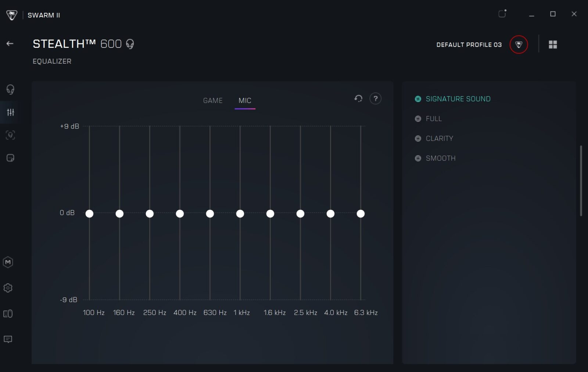This screenshot has height=372, width=588.
Task: Click the preset panel scrollbar
Action: click(x=581, y=180)
